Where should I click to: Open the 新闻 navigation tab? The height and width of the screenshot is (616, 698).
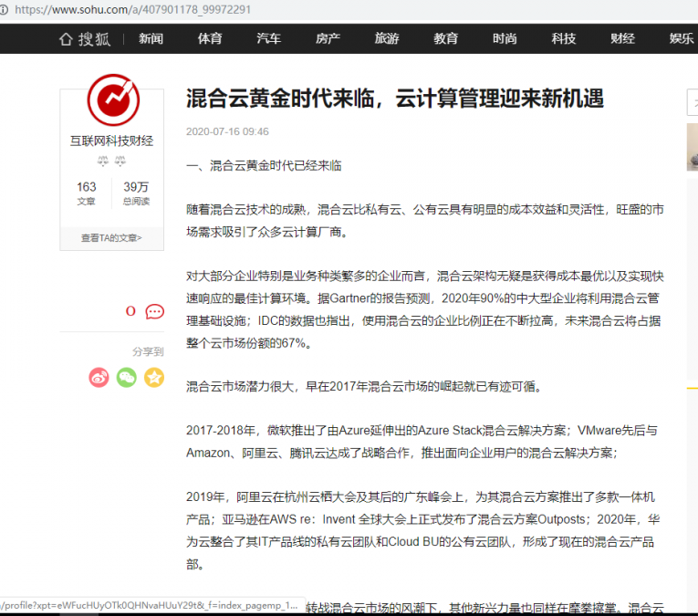tap(151, 38)
